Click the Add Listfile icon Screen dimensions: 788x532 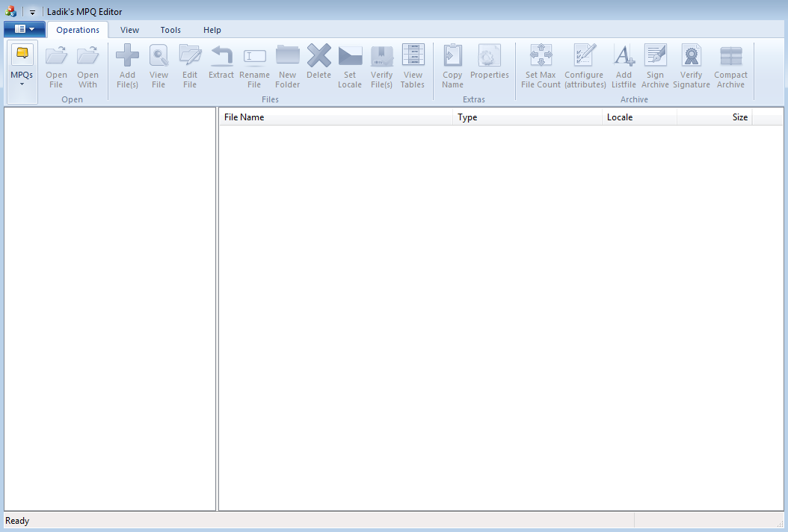pos(624,55)
